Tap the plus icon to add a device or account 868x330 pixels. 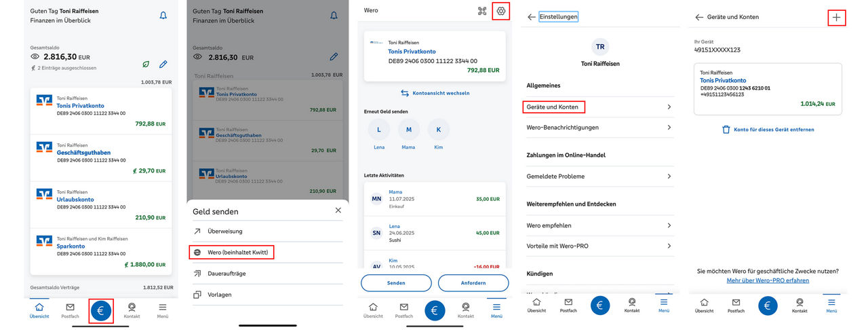click(x=837, y=17)
